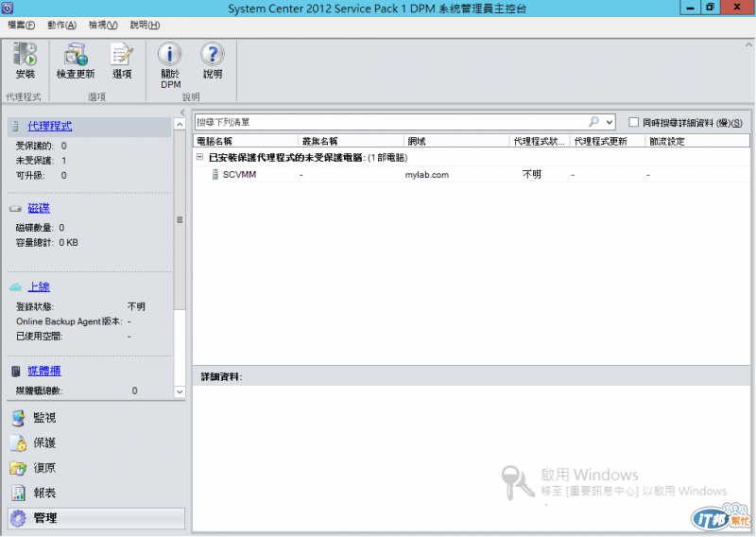Open the Options toolbar icon
The width and height of the screenshot is (756, 537).
[x=122, y=54]
